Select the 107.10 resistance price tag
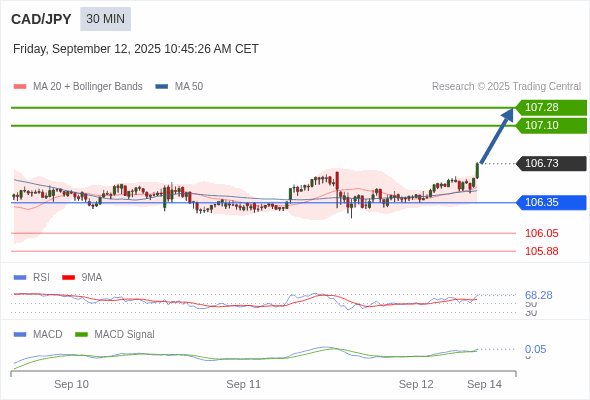 [x=551, y=125]
